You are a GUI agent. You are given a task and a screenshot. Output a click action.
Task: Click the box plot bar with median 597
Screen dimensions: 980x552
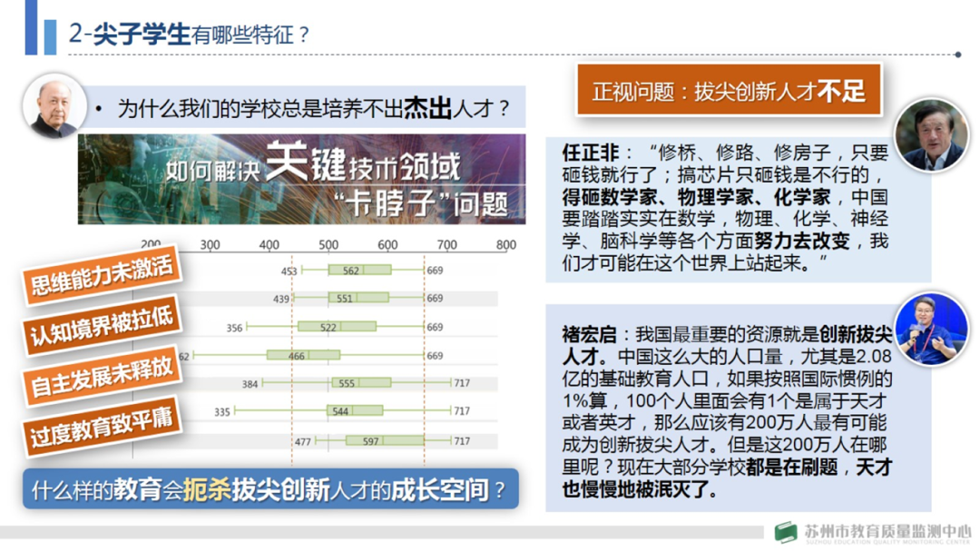(x=385, y=440)
